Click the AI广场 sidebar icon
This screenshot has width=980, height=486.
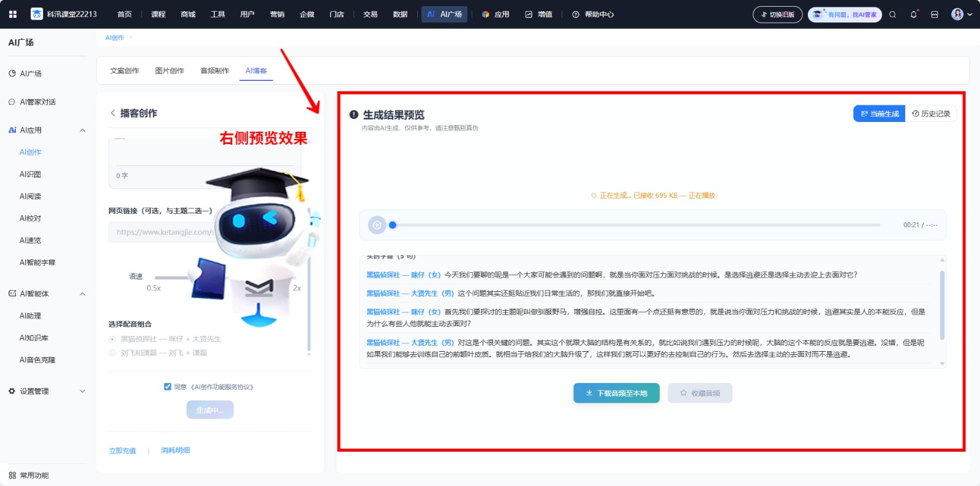coord(12,74)
